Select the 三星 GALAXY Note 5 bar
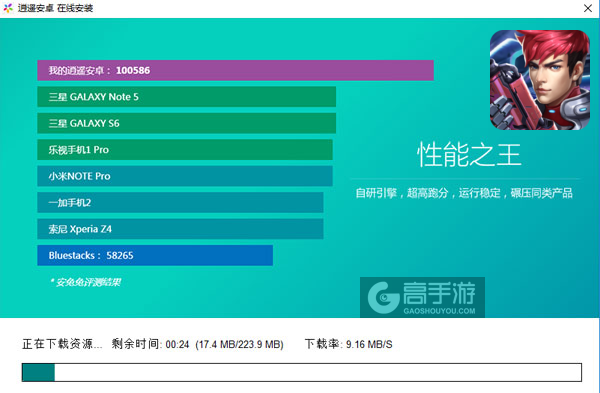 186,97
